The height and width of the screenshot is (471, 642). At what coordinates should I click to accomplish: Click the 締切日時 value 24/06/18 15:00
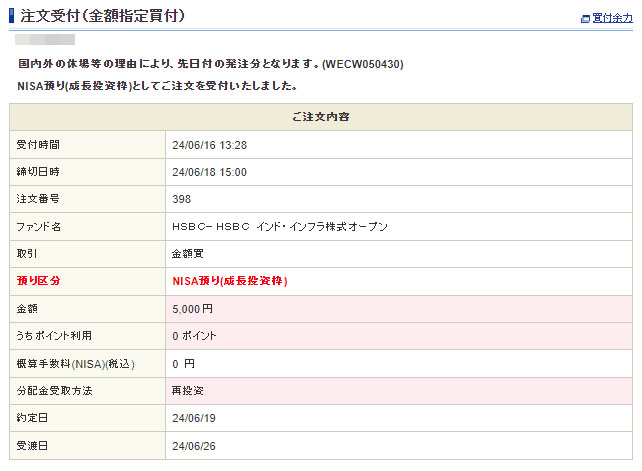click(209, 172)
